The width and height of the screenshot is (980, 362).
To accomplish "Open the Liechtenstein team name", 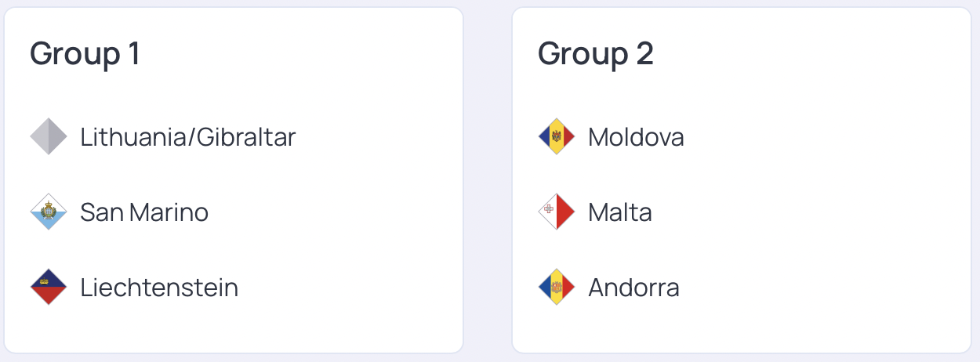I will (159, 288).
